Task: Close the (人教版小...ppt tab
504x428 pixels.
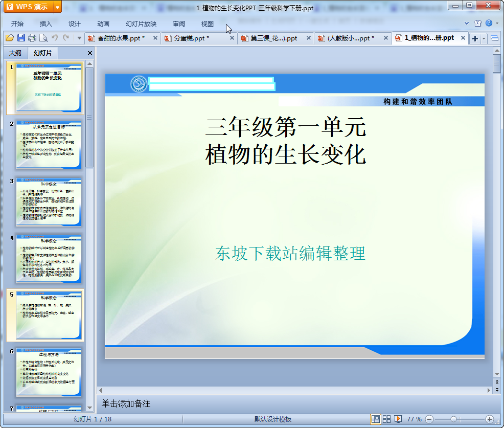Action: [x=386, y=38]
